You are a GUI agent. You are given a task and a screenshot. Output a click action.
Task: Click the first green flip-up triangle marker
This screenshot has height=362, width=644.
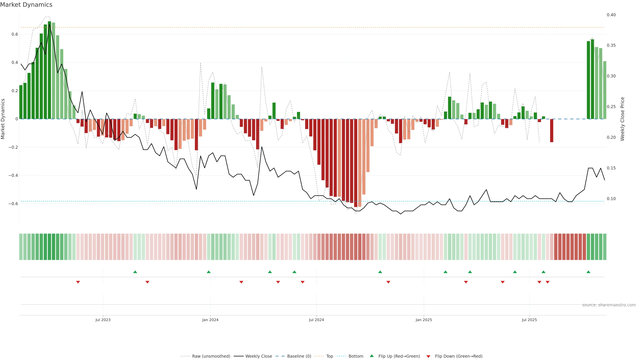(135, 272)
